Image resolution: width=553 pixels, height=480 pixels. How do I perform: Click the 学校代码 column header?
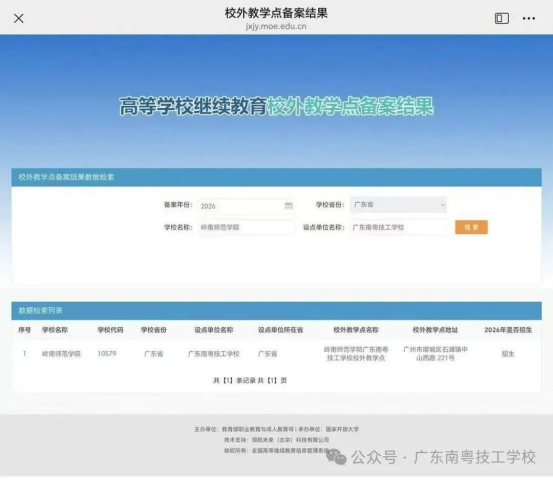coord(110,330)
